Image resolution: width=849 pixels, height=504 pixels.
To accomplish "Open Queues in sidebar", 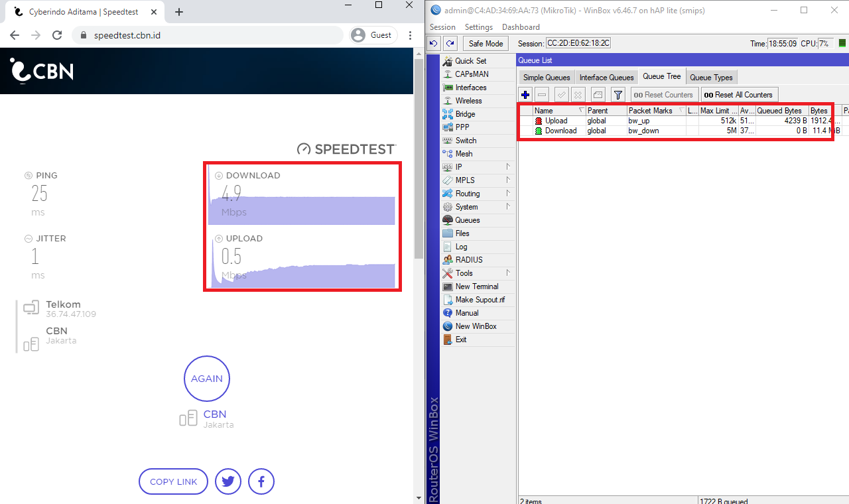I will tap(467, 220).
